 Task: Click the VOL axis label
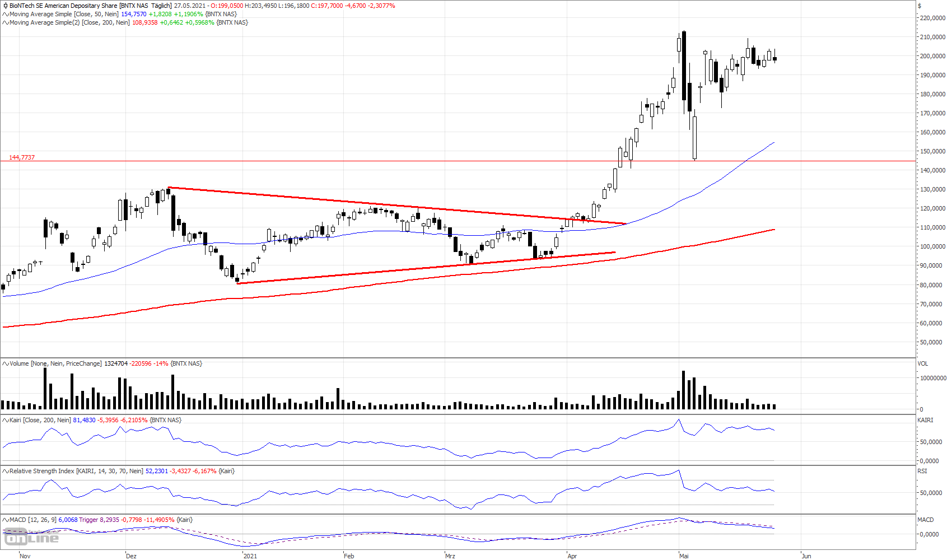[923, 363]
